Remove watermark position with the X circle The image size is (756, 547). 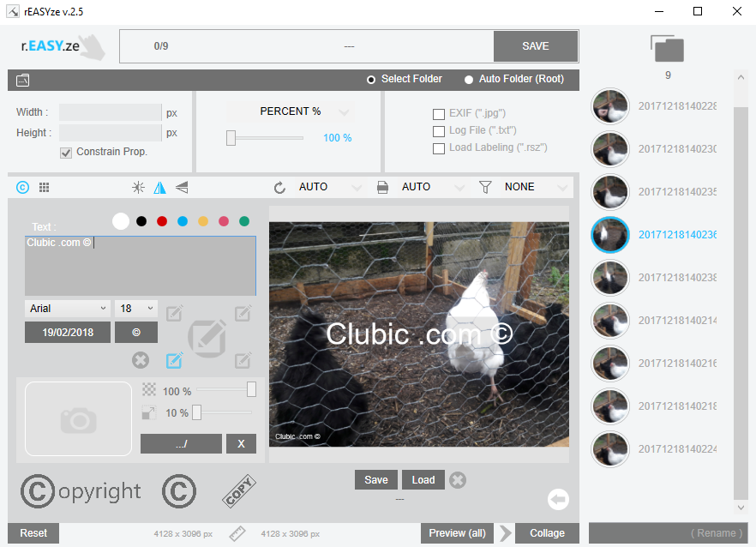(141, 360)
